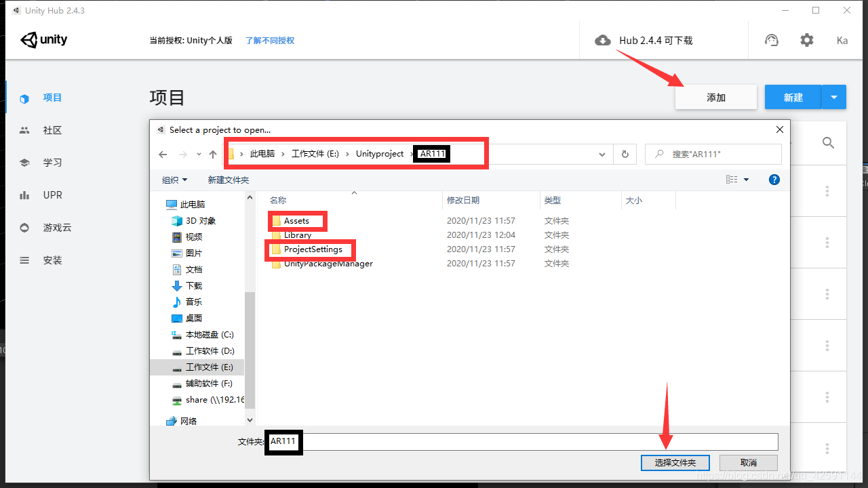Image resolution: width=868 pixels, height=488 pixels.
Task: Select 3D 对象 in navigation pane
Action: pos(201,220)
